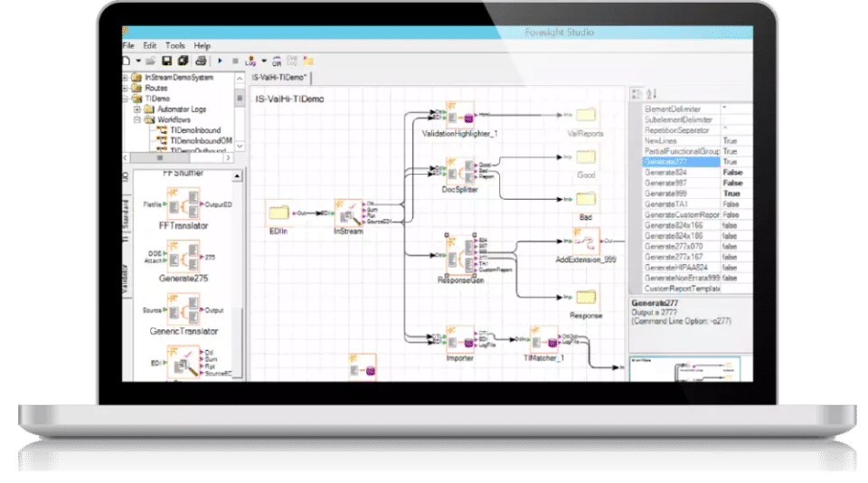
Task: Open the Tools menu
Action: click(x=175, y=45)
